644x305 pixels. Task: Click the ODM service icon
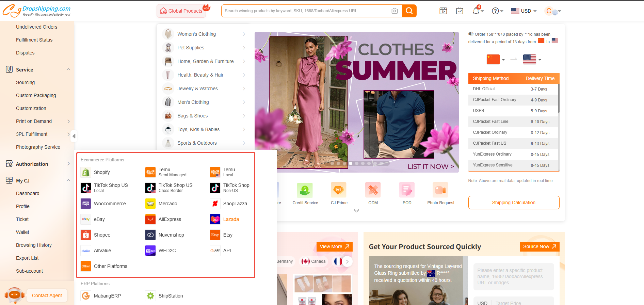(x=373, y=190)
